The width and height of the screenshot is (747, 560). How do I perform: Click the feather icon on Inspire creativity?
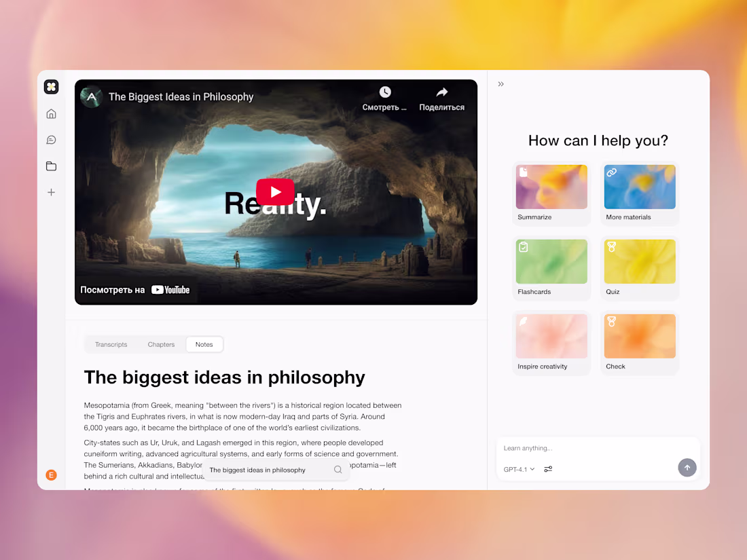(523, 322)
